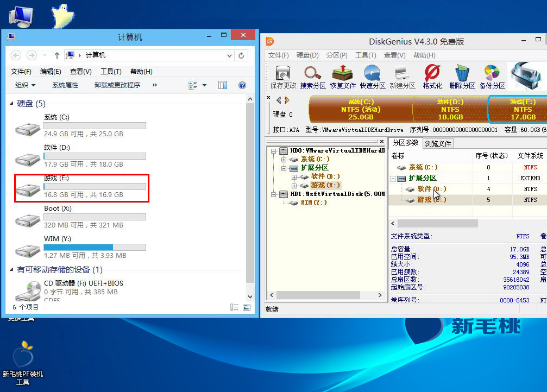Click the partition table horizontal scrollbar
The image size is (547, 392).
click(x=438, y=223)
